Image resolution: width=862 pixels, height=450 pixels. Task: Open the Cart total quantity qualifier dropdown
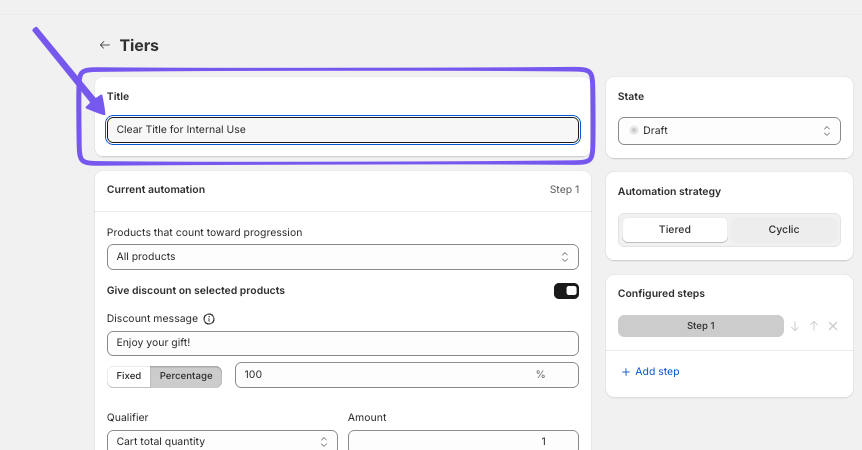222,440
